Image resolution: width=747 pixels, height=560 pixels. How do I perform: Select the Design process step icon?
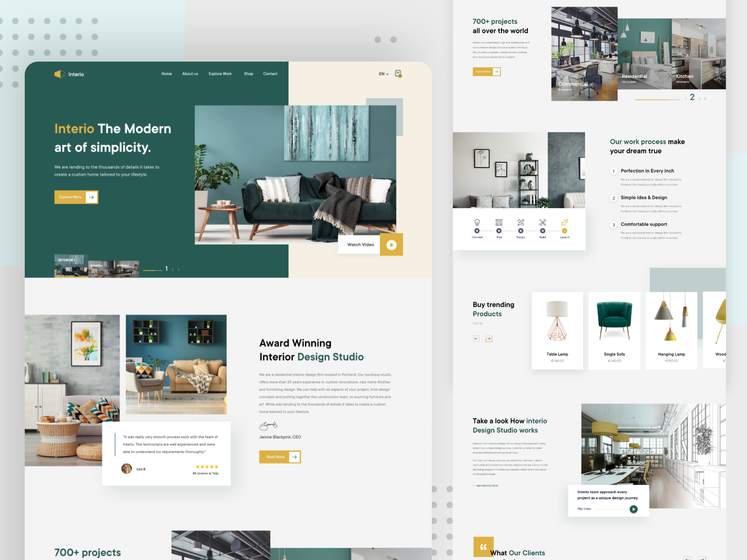coord(521,223)
